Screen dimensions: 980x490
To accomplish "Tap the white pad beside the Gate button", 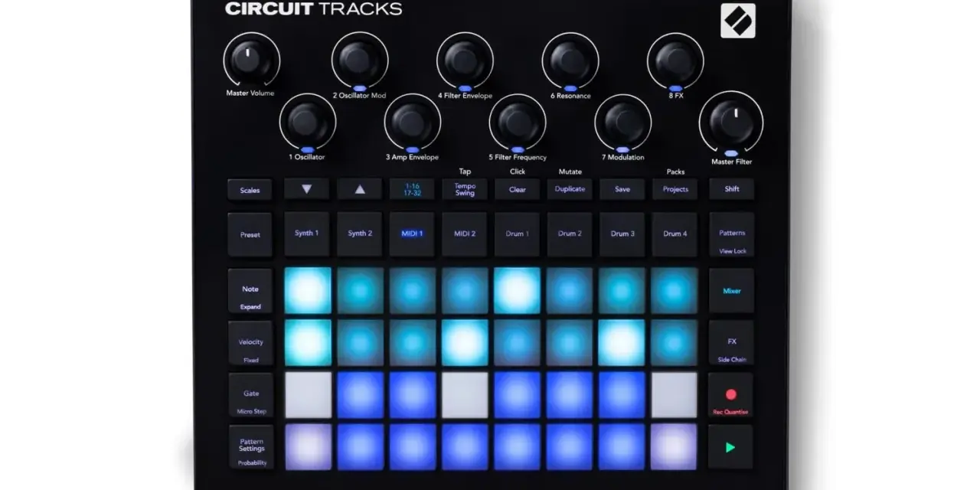I will click(308, 395).
